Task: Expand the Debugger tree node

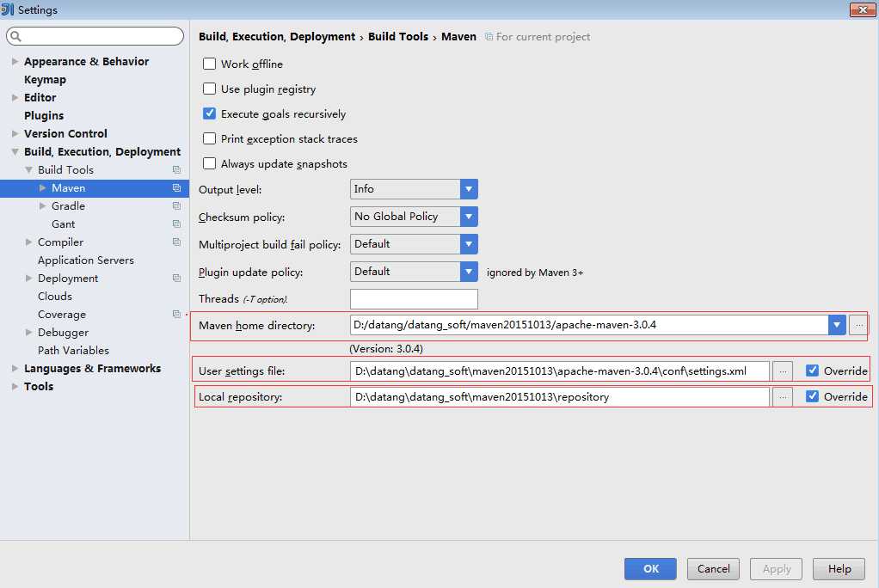Action: point(28,333)
